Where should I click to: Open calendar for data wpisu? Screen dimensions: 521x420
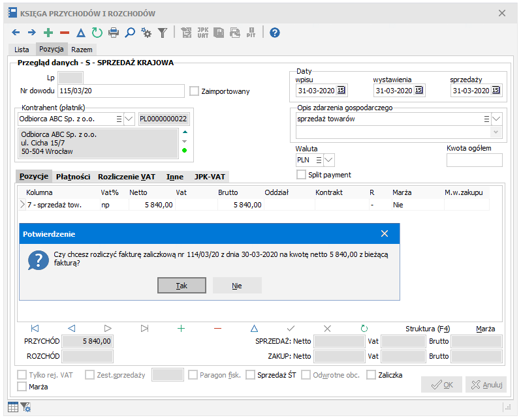pyautogui.click(x=341, y=90)
